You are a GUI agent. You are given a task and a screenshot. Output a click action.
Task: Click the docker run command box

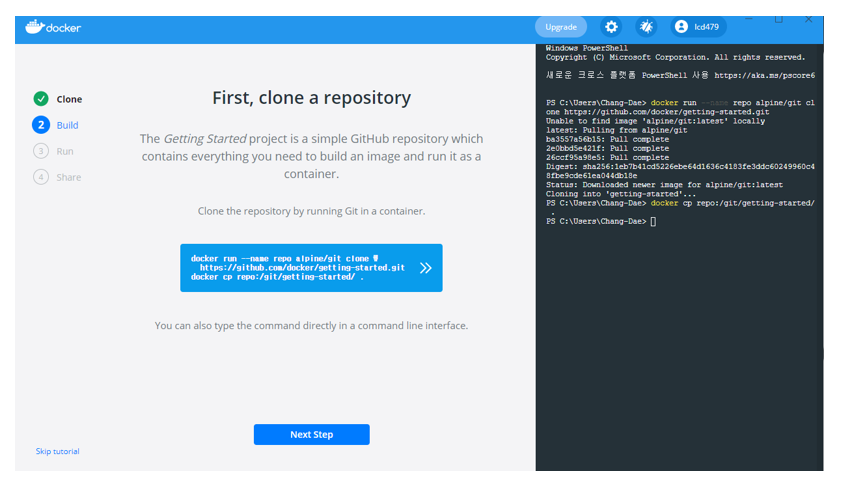(x=311, y=268)
